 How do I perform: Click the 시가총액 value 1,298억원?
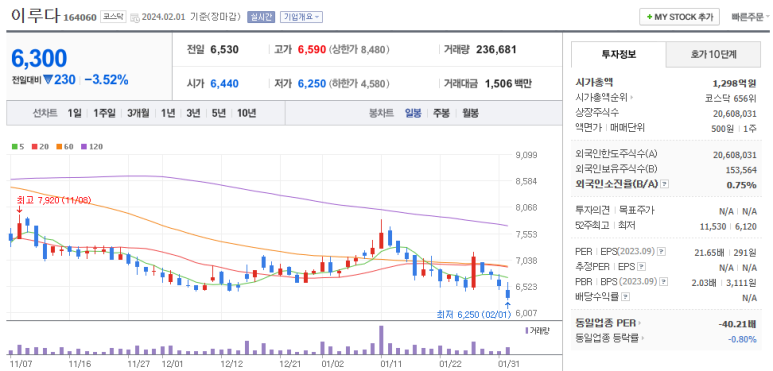(735, 83)
